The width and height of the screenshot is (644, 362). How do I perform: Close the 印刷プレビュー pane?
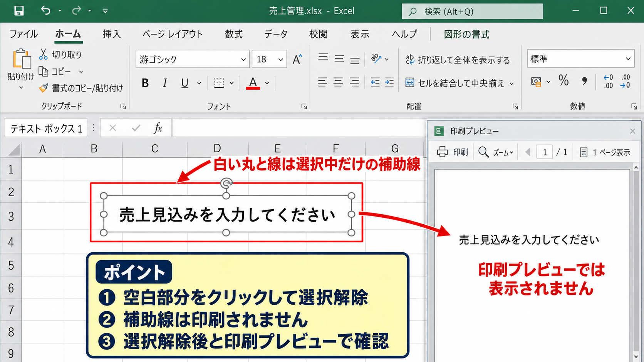pos(632,131)
